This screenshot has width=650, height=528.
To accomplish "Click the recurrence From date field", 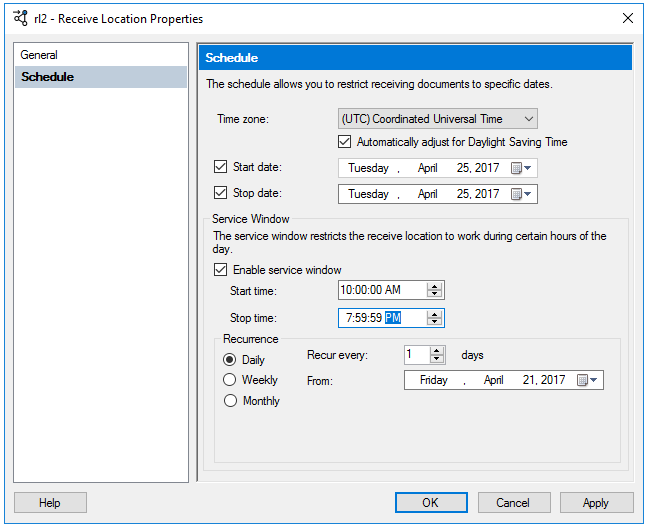I will (x=504, y=380).
